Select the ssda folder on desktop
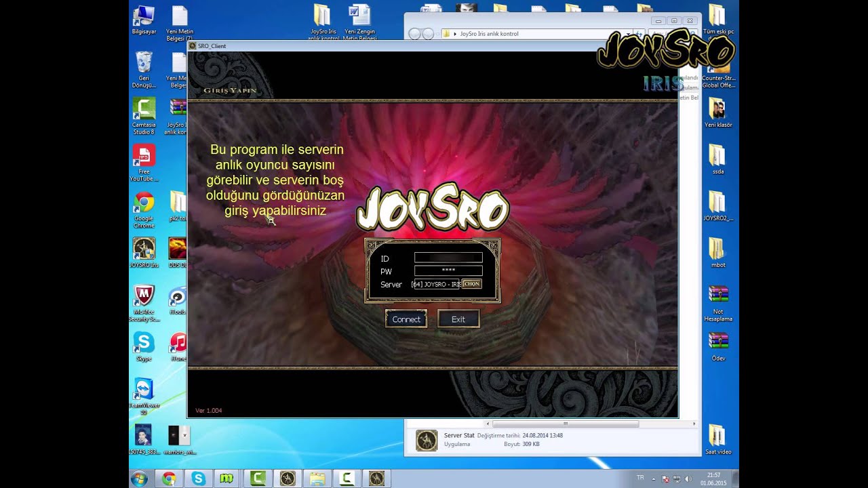This screenshot has width=868, height=488. point(717,159)
